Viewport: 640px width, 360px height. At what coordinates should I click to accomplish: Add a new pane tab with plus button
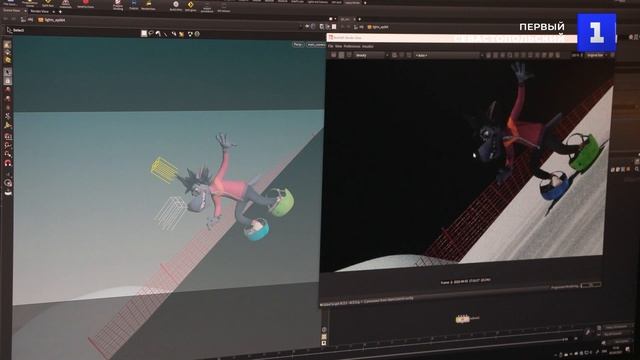pyautogui.click(x=60, y=11)
